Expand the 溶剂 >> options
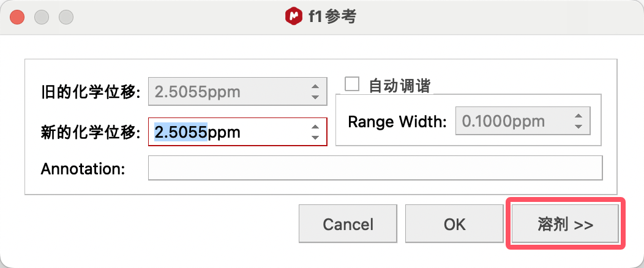Screen dimensions: 644x268 click(565, 224)
